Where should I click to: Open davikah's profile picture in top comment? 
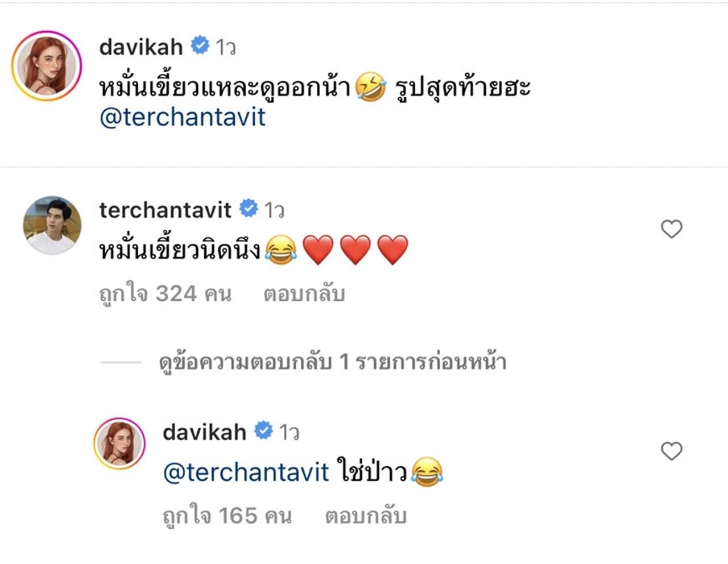[47, 66]
